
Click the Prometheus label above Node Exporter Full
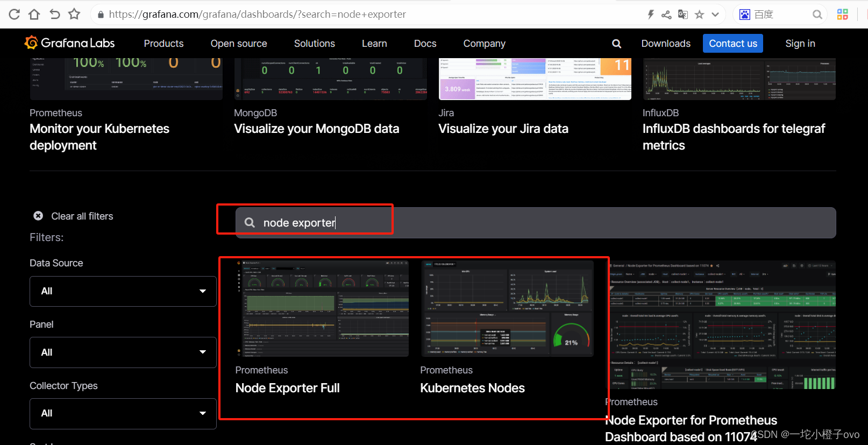point(261,370)
